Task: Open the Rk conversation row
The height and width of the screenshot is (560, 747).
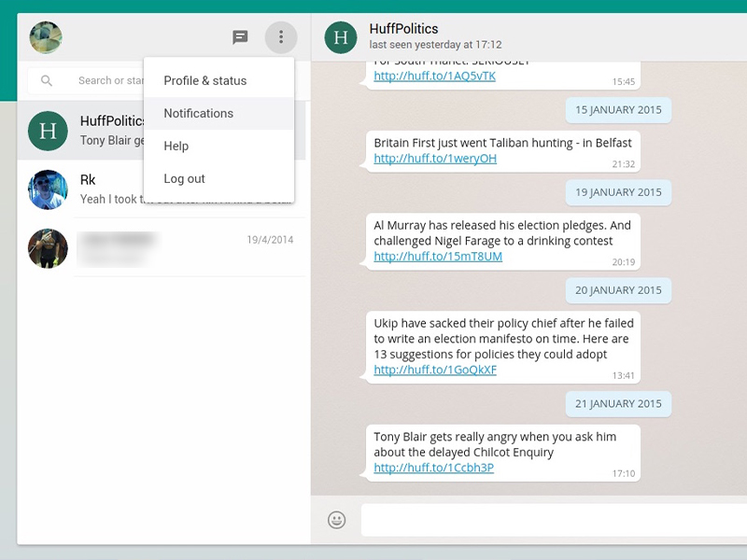Action: tap(162, 189)
